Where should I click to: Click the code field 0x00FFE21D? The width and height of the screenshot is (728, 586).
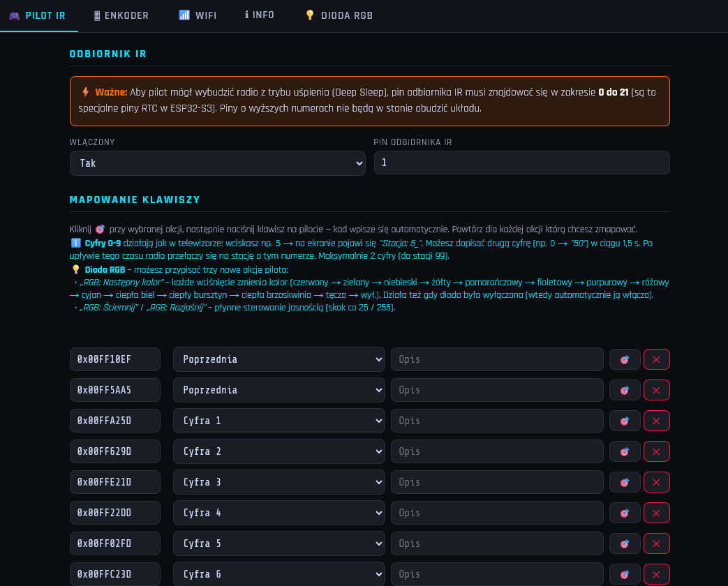[x=115, y=482]
